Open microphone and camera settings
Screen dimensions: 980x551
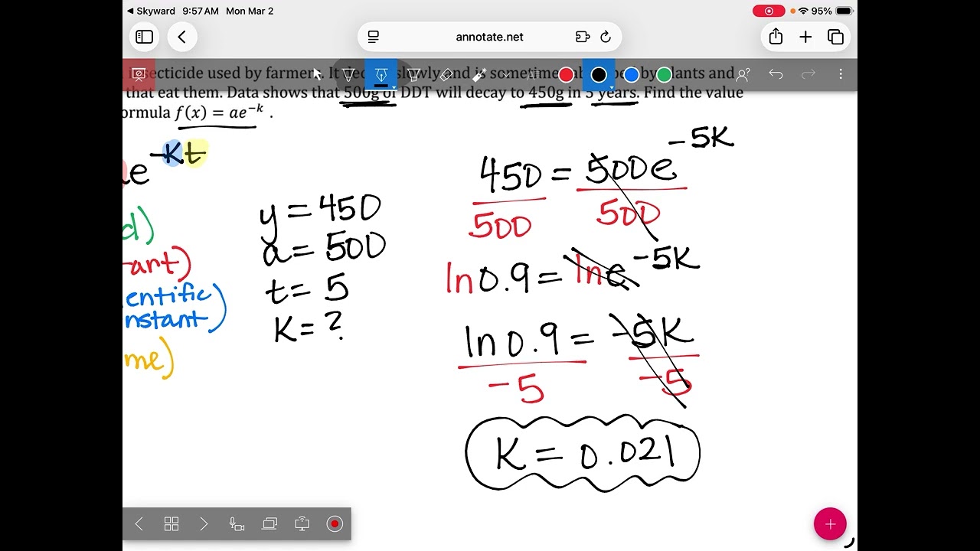pos(237,524)
